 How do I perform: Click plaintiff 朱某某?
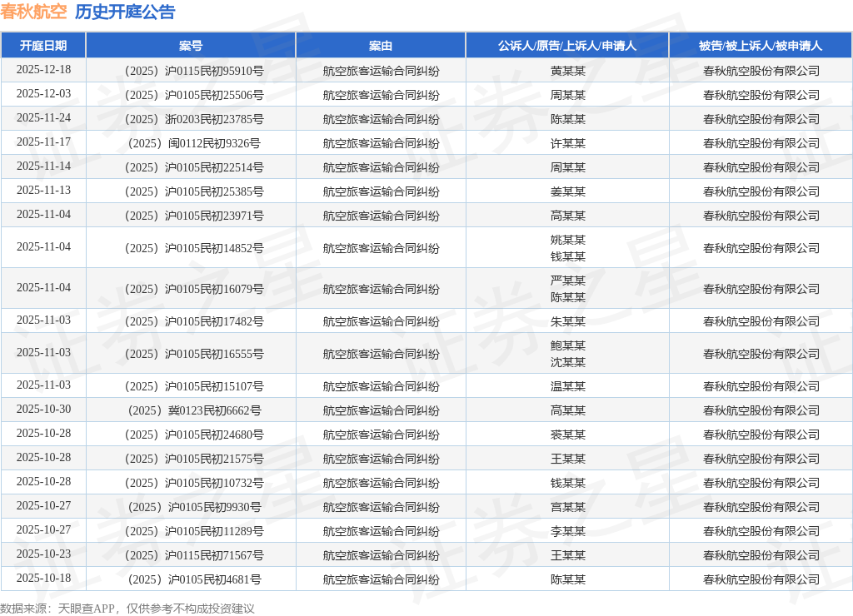pos(567,321)
